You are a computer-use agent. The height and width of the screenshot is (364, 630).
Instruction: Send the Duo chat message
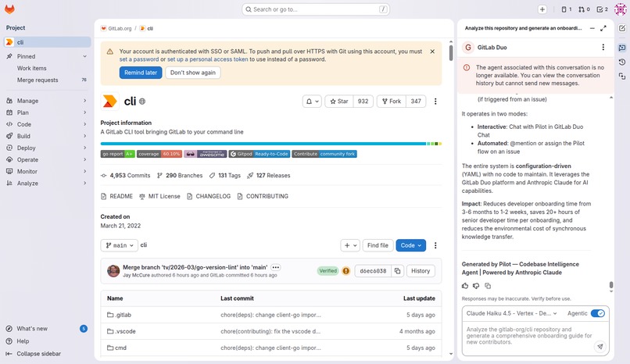click(x=600, y=346)
